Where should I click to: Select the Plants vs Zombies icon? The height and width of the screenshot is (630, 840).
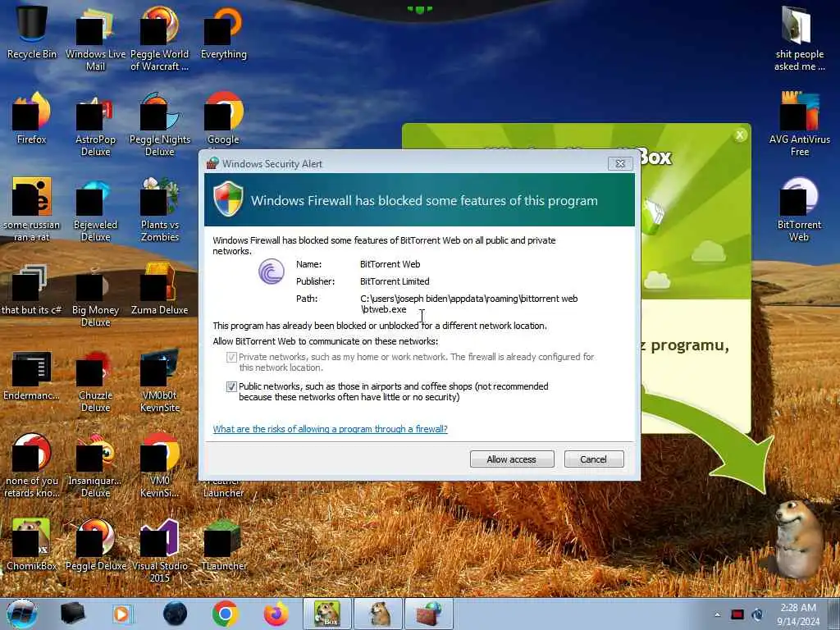[160, 209]
